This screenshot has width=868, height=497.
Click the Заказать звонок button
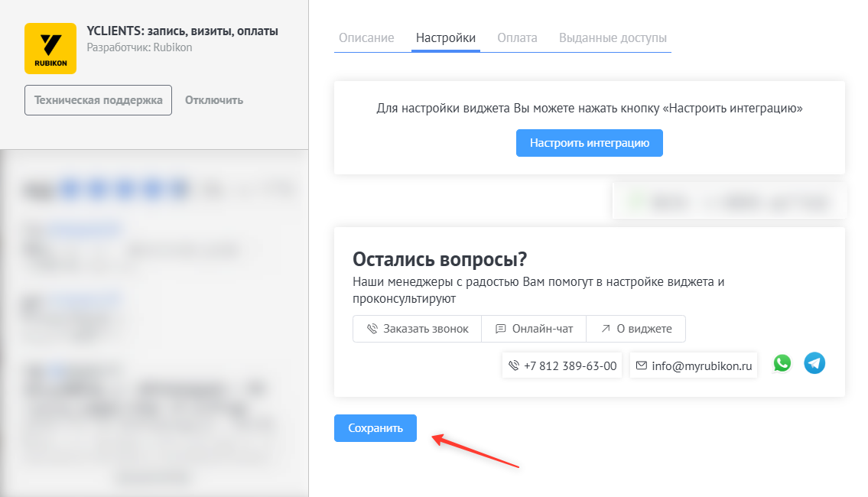tap(418, 329)
